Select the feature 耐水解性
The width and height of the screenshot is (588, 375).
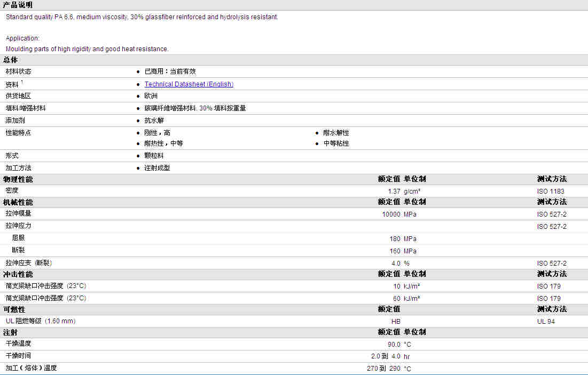(336, 133)
